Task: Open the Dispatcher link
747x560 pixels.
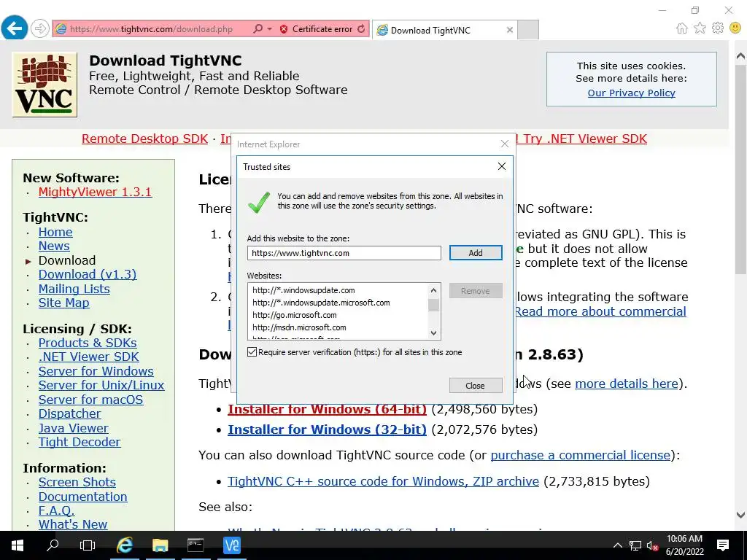Action: [x=69, y=414]
